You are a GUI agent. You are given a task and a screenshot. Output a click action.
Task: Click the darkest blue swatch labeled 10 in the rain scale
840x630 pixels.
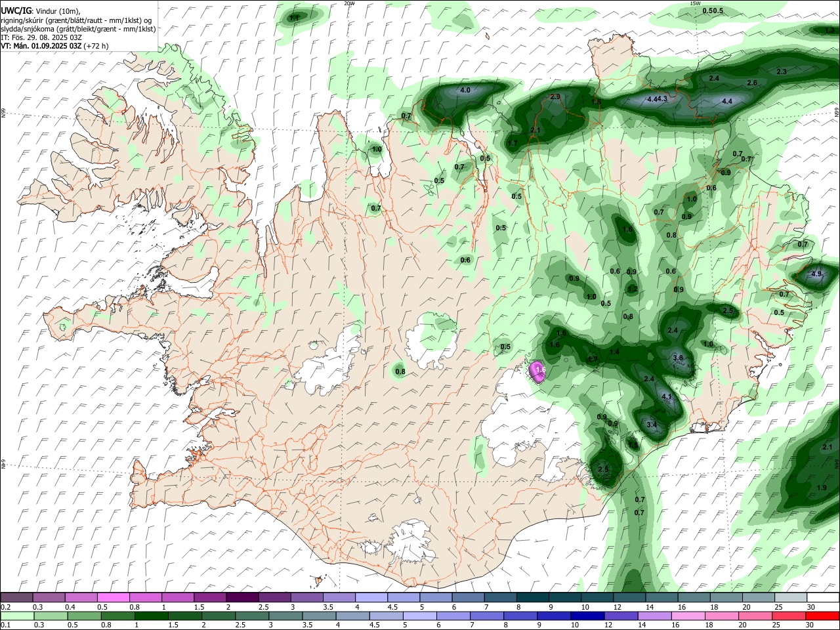[587, 616]
